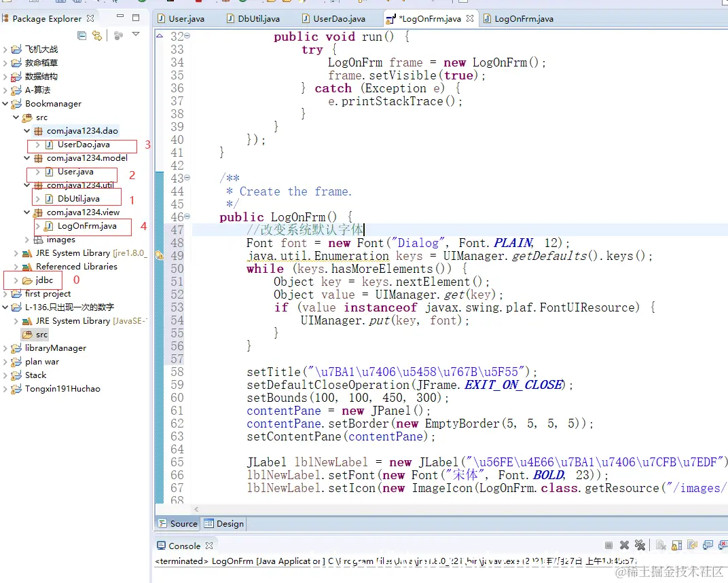728x583 pixels.
Task: Clear the Console output
Action: point(661,546)
